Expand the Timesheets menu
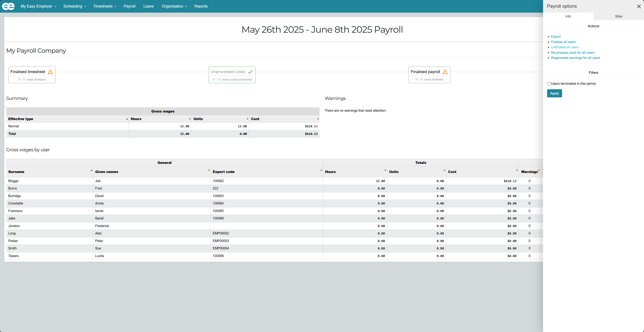 point(105,6)
